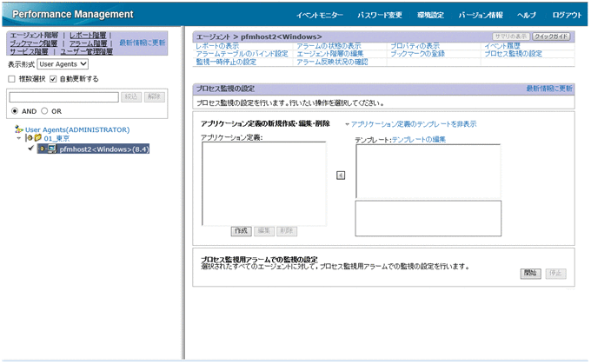Image resolution: width=591 pixels, height=364 pixels.
Task: Switch to ユーザー管理階層 tab
Action: [x=86, y=51]
